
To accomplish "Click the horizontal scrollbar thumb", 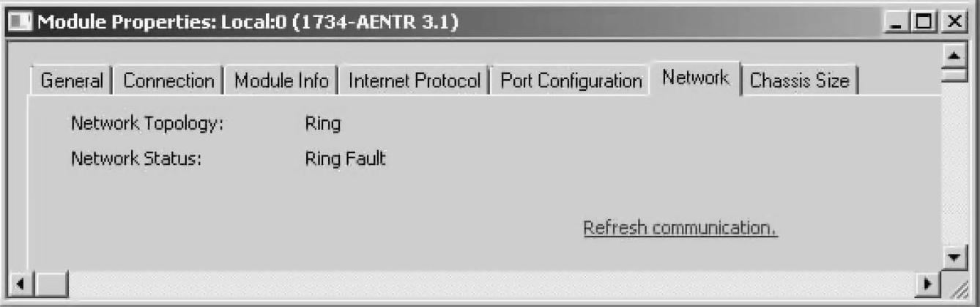I will coord(51,283).
